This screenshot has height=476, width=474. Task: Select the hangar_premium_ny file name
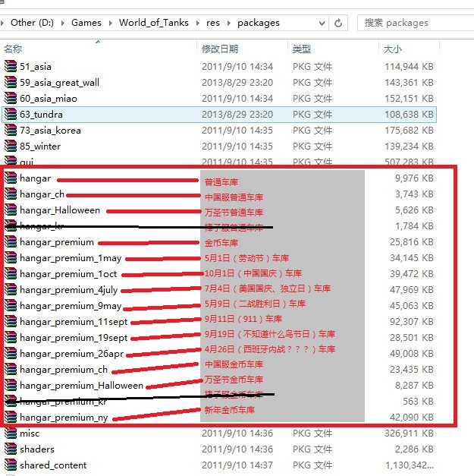(64, 418)
